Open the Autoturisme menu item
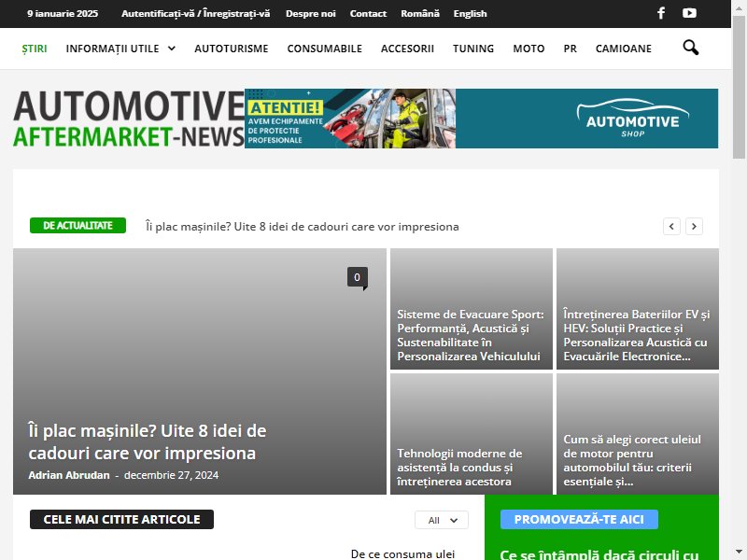The image size is (747, 560). pos(231,49)
